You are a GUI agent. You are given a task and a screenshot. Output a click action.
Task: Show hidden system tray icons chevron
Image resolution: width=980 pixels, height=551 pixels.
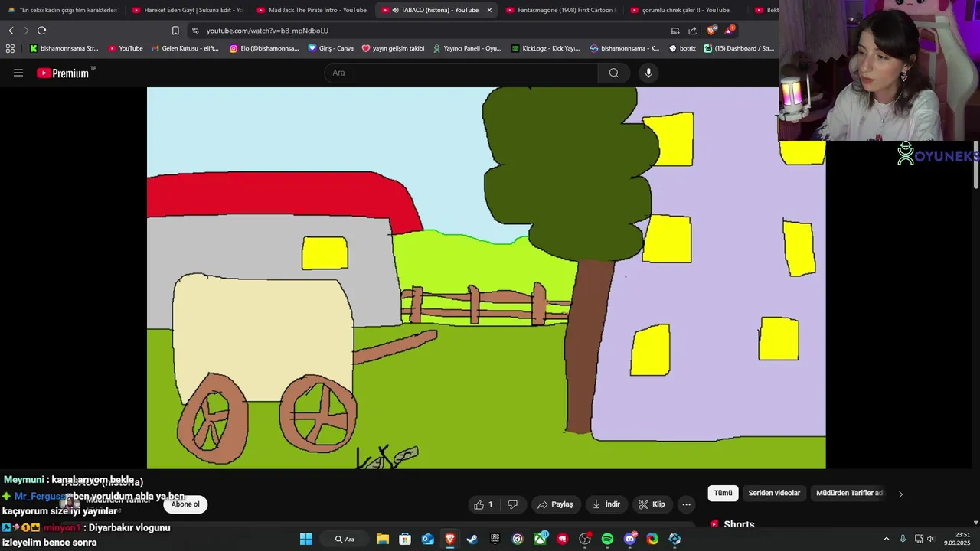point(887,539)
